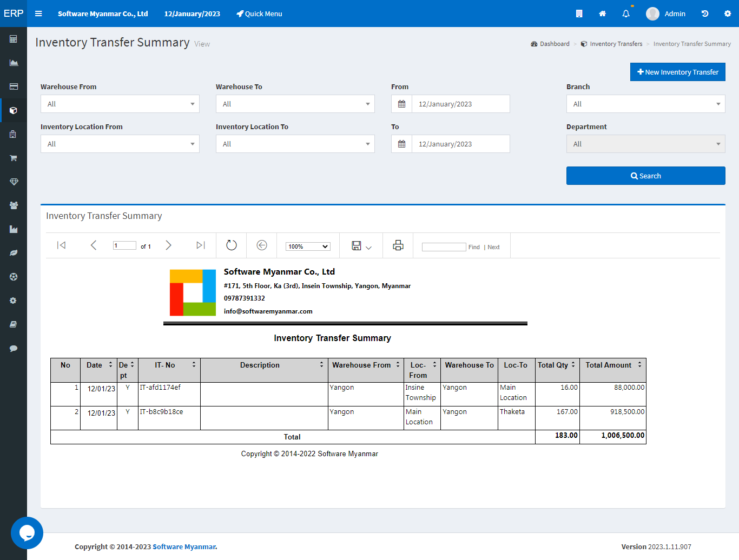The image size is (739, 560).
Task: Click Find link in report toolbar
Action: click(474, 247)
